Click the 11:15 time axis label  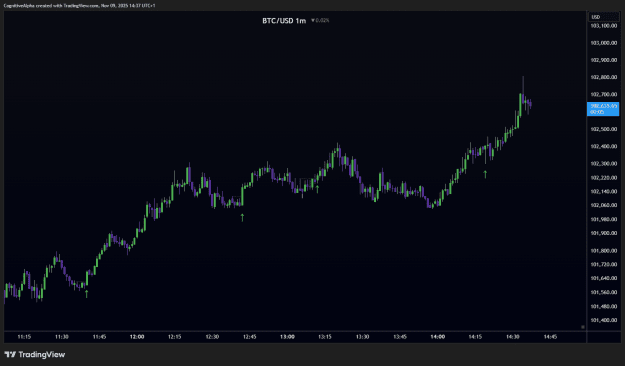click(x=24, y=337)
